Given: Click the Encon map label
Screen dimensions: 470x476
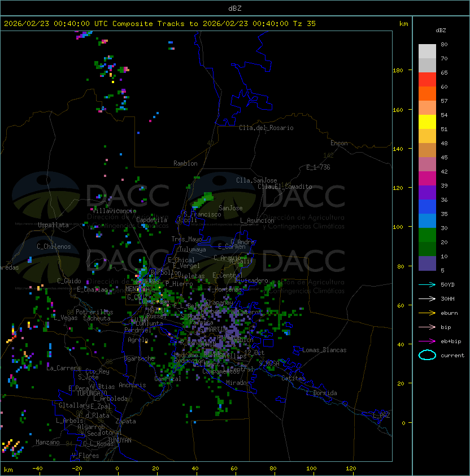Looking at the screenshot, I should (339, 143).
